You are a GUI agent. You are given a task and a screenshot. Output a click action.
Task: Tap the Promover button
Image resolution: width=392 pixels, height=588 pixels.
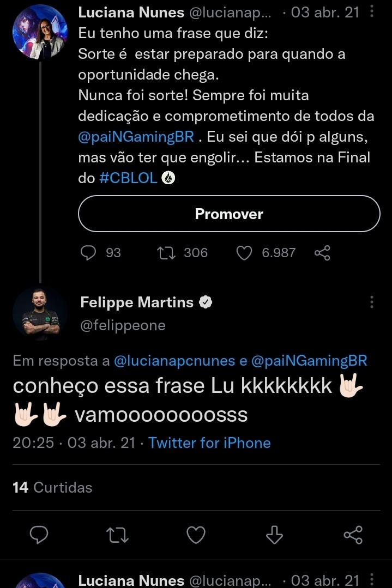229,214
